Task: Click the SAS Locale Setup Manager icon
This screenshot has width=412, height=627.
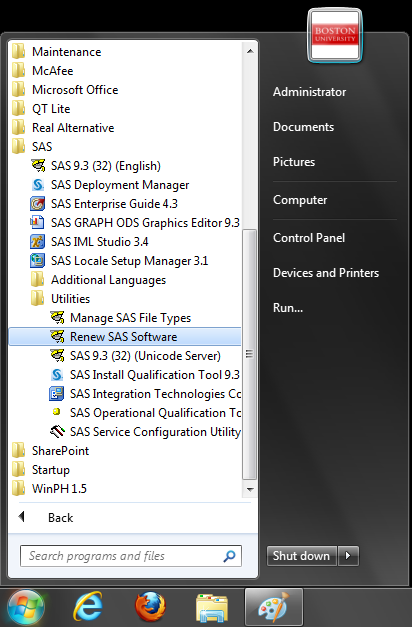Action: (x=38, y=261)
